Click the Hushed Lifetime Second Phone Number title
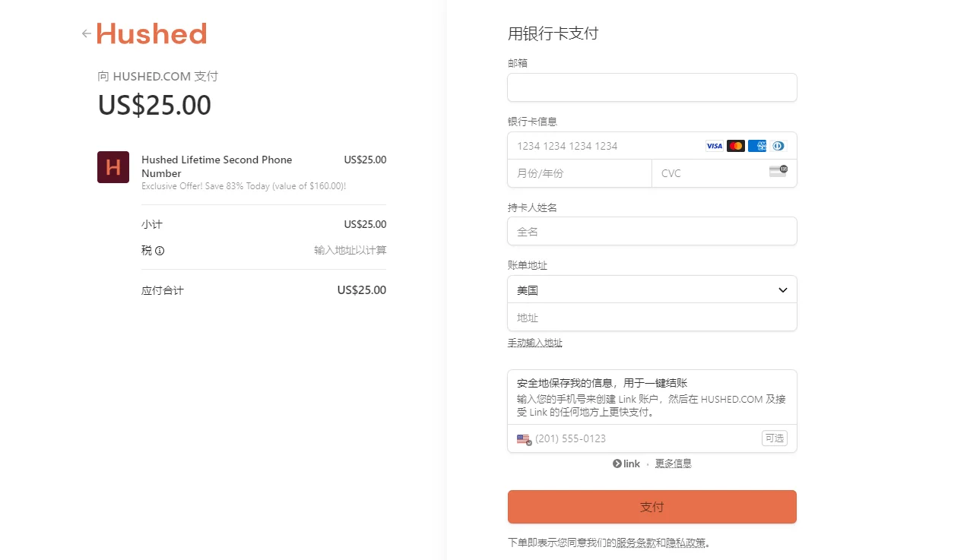 pos(217,166)
